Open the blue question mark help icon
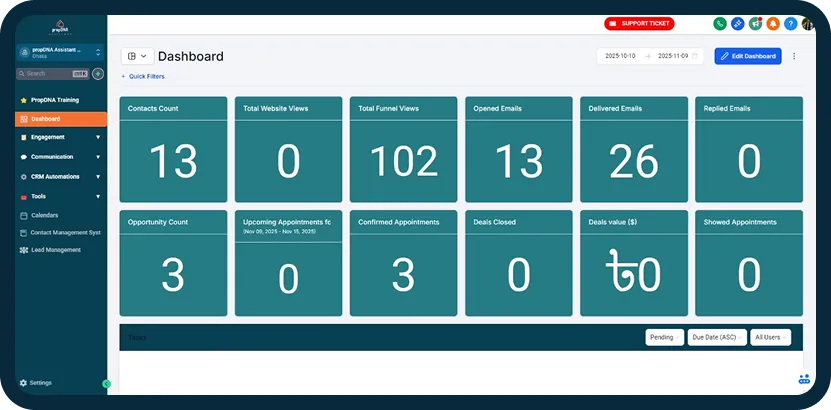831x410 pixels. [791, 23]
